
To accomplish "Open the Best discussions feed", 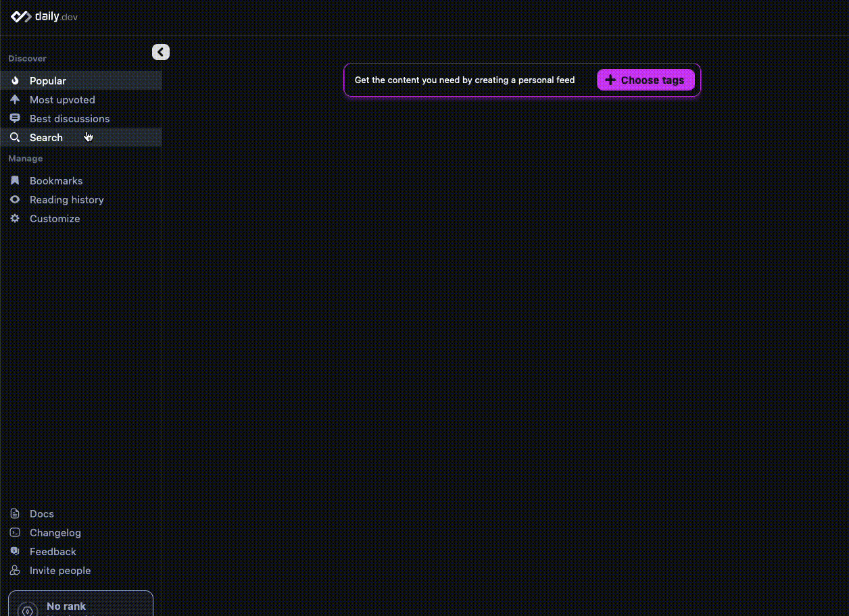I will coord(80,118).
